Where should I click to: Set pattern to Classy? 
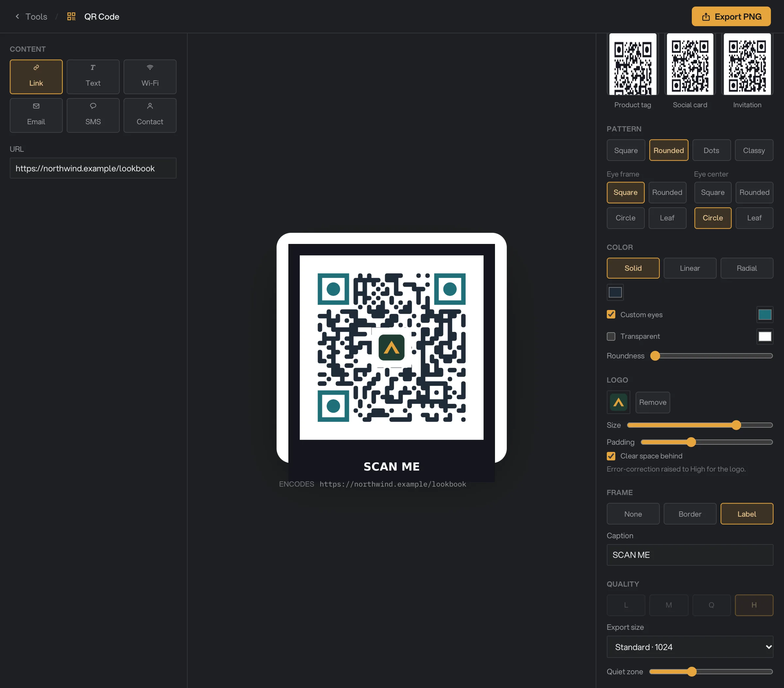pos(754,150)
